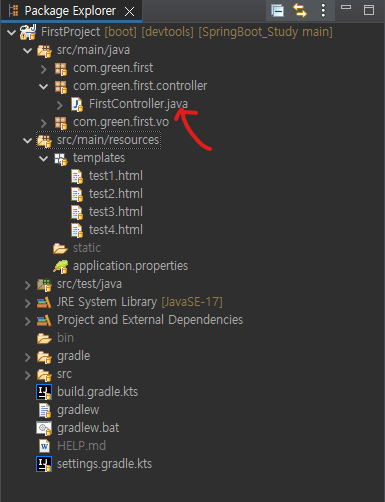
Task: Select the FirstProject label text
Action: coord(70,32)
